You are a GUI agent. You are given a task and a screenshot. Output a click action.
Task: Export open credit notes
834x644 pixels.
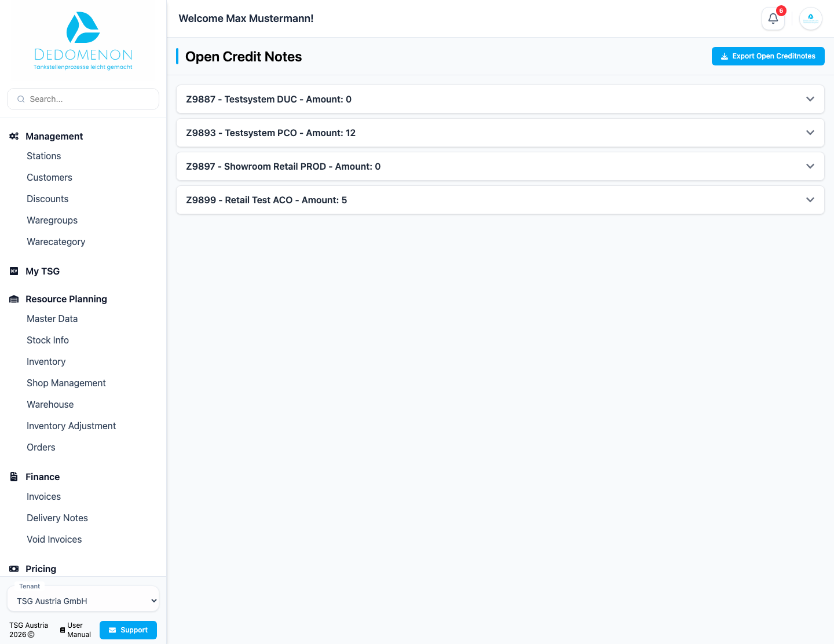[x=768, y=56]
